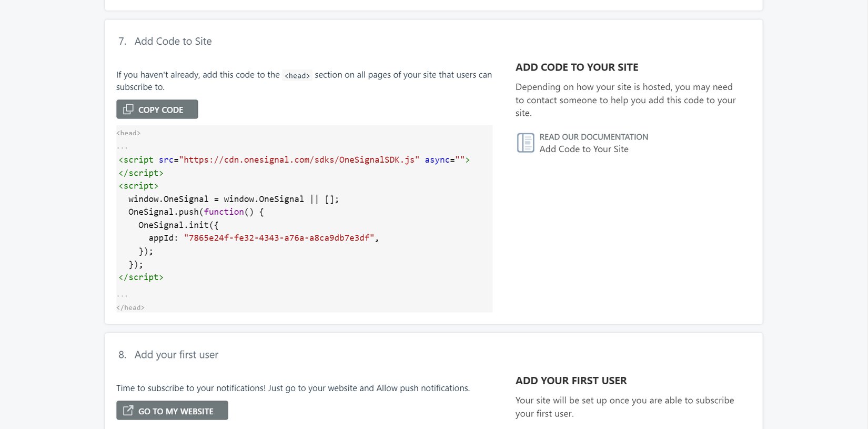The image size is (868, 429).
Task: Click the copy icon in the Copy Code button
Action: (128, 109)
